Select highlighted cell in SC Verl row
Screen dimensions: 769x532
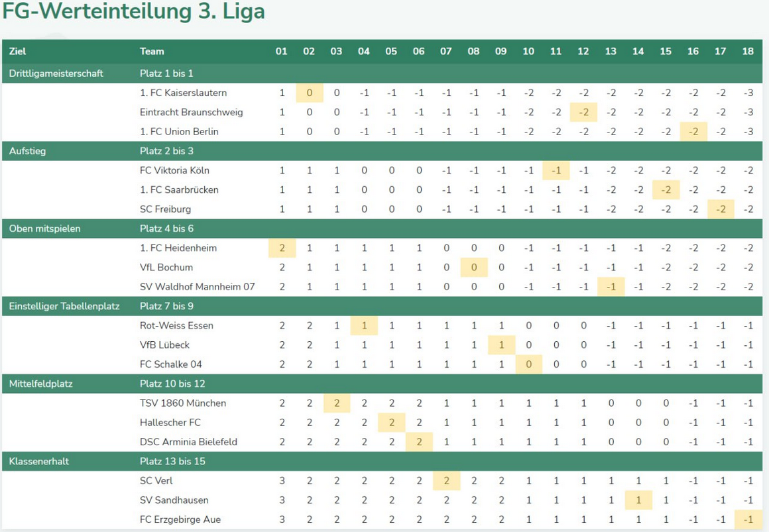tap(446, 480)
